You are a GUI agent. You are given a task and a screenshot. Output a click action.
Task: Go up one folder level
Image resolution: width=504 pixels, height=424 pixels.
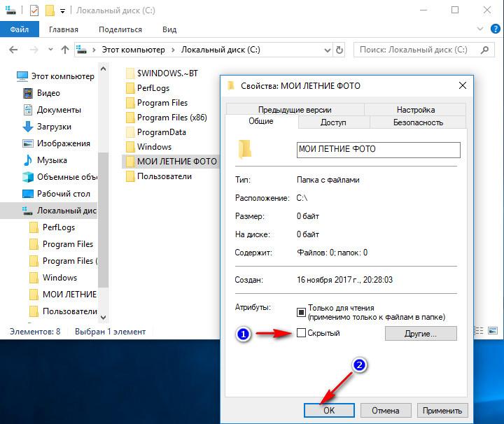coord(65,50)
